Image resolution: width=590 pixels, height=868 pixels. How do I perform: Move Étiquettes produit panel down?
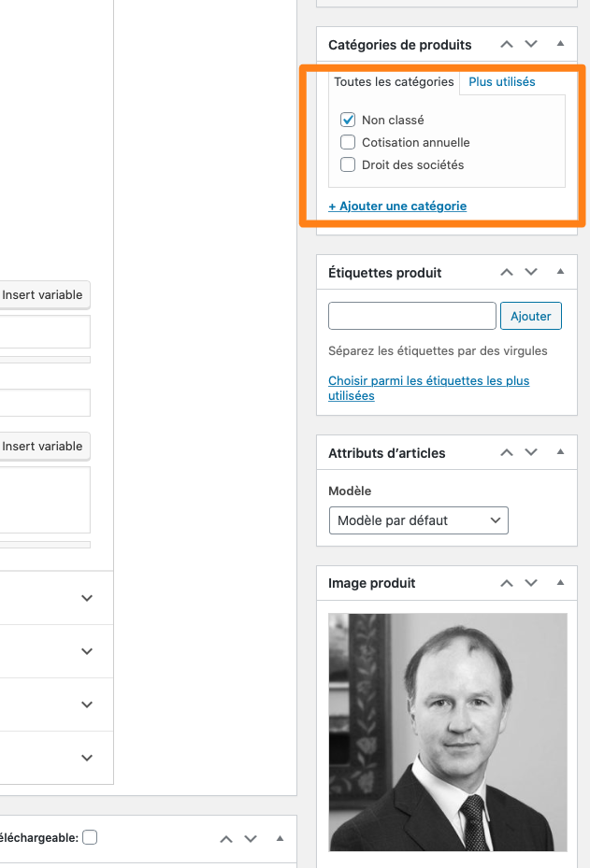(x=531, y=272)
